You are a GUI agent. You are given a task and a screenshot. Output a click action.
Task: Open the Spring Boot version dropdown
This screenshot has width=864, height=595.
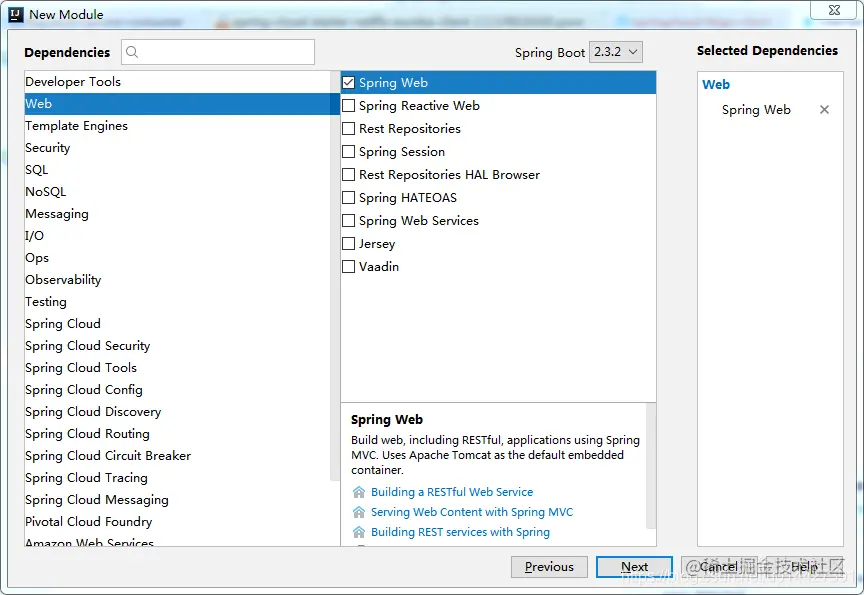point(615,52)
